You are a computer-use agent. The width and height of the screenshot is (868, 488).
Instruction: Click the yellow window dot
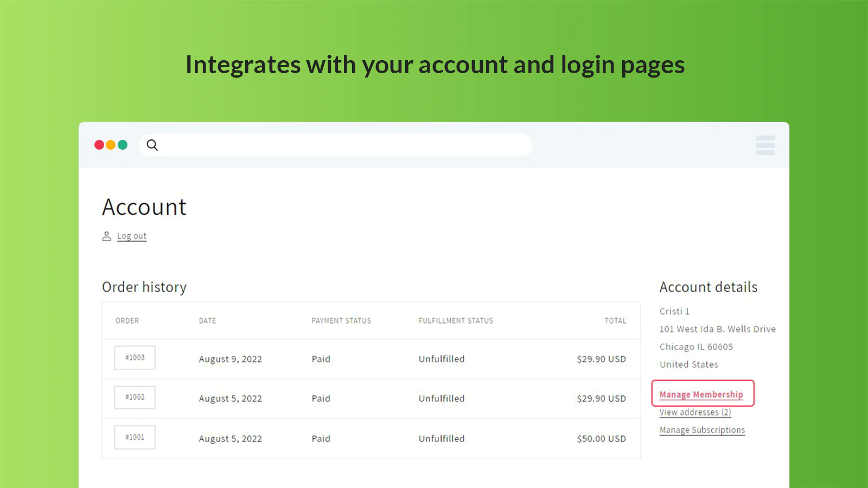[111, 145]
